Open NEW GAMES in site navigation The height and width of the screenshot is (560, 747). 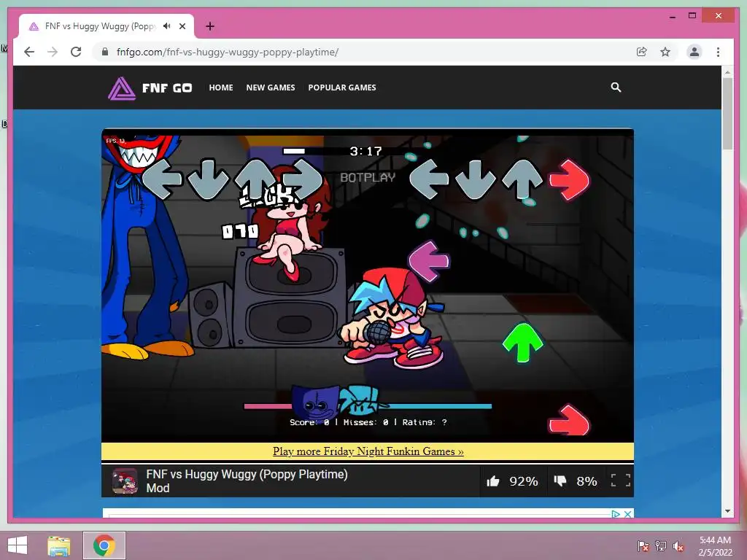pyautogui.click(x=271, y=87)
